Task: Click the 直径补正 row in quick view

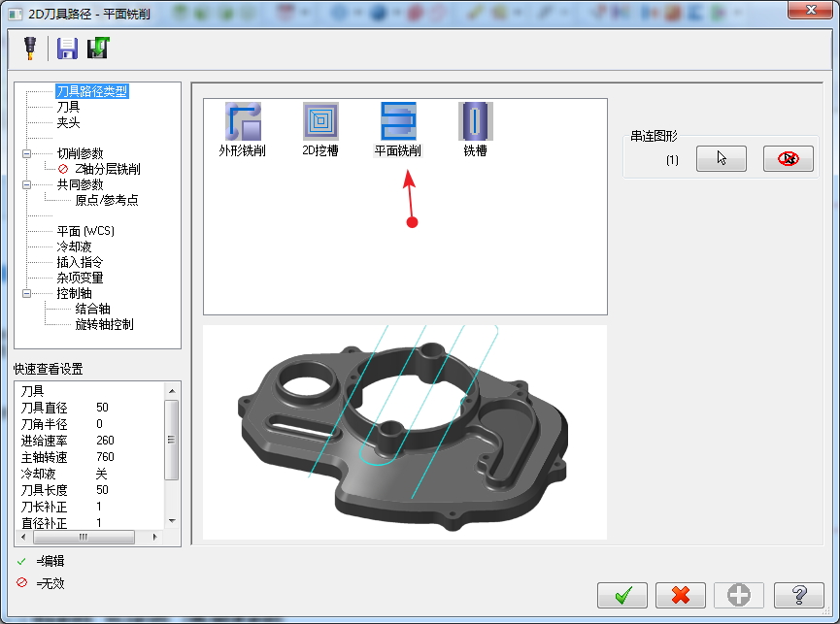Action: pos(91,523)
